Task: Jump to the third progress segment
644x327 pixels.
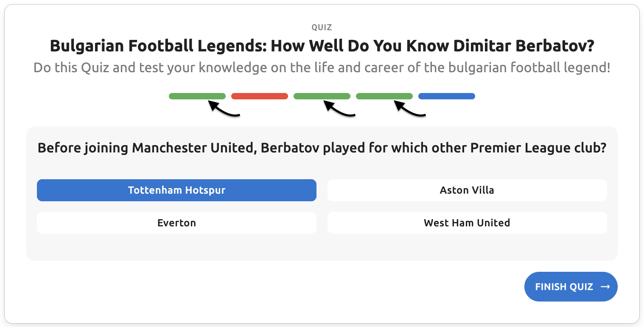Action: (322, 96)
